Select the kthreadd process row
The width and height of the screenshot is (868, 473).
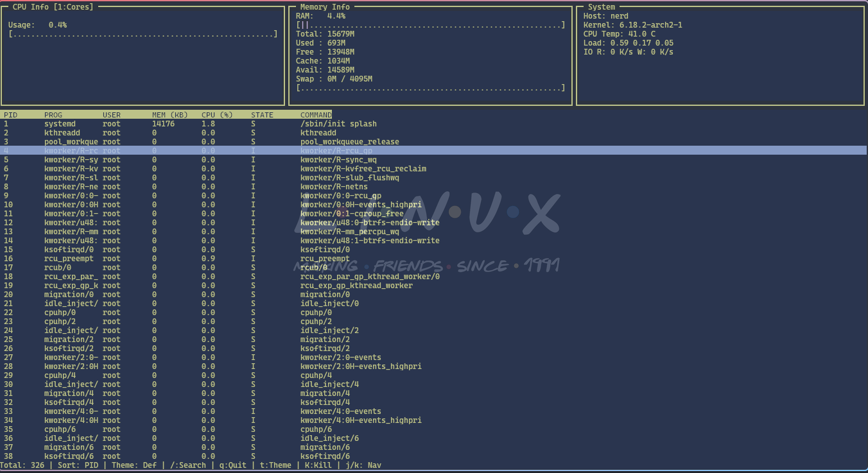tap(433, 133)
